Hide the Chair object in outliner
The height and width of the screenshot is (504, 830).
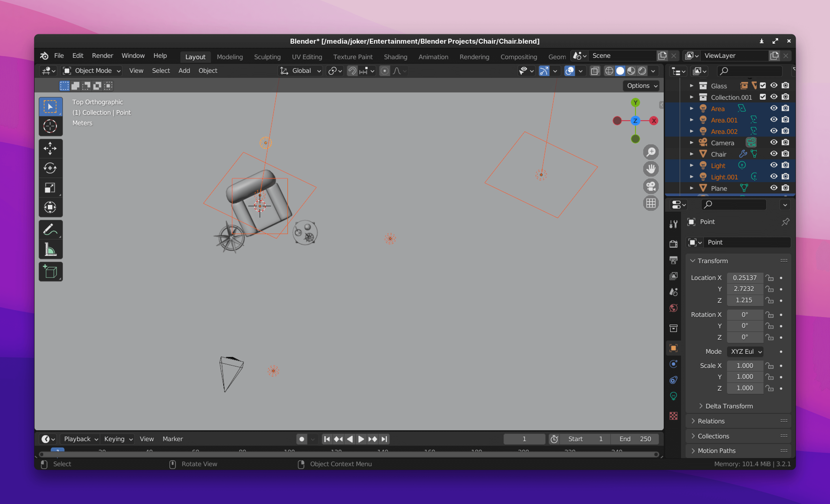[774, 154]
